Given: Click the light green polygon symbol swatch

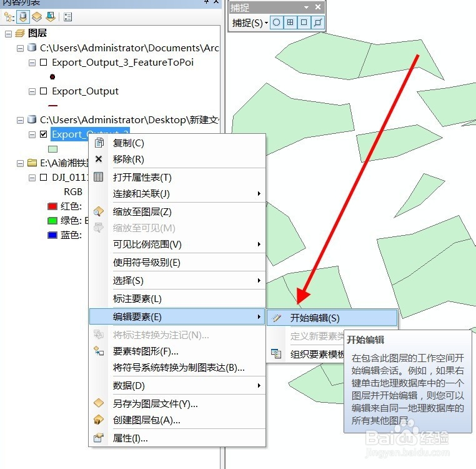Looking at the screenshot, I should (x=53, y=149).
